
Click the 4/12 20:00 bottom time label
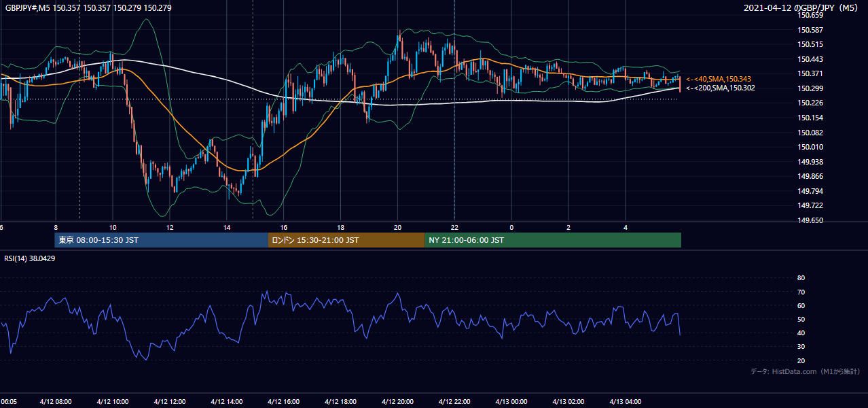(398, 401)
